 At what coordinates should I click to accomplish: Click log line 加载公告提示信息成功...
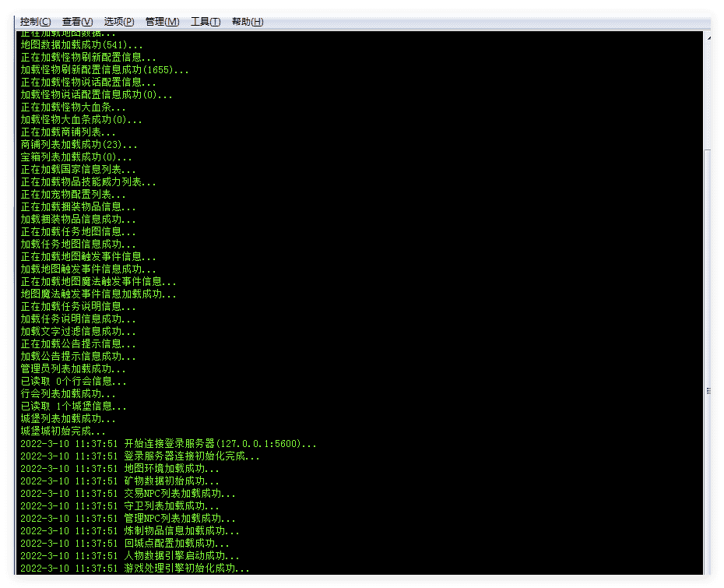pyautogui.click(x=78, y=357)
